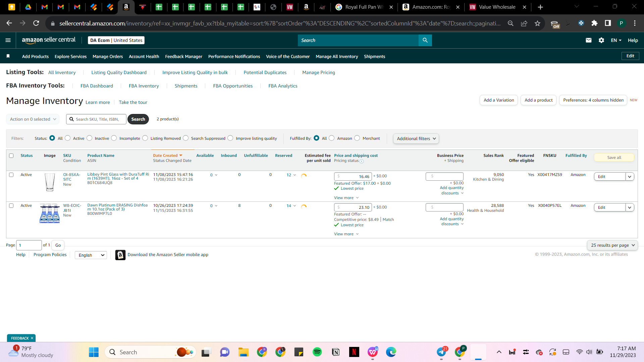Viewport: 644px width, 362px height.
Task: Open a new browser tab with plus icon
Action: tap(540, 7)
